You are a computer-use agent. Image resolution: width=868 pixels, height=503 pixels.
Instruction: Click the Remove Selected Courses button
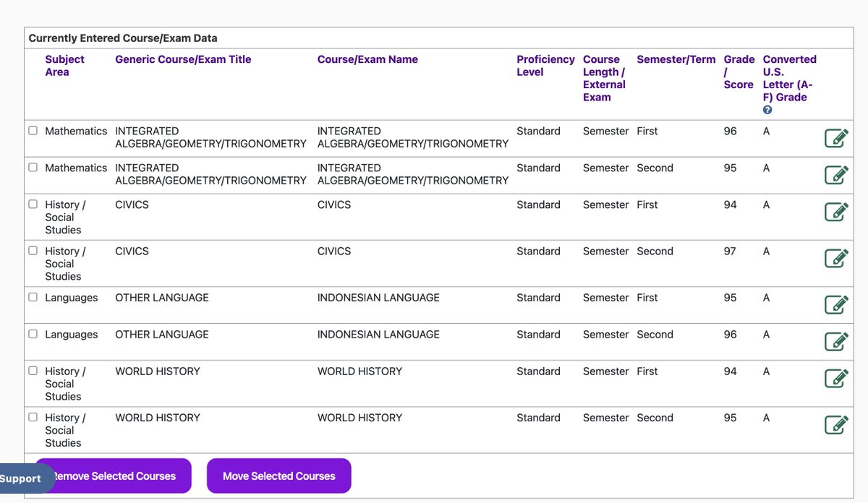point(114,476)
